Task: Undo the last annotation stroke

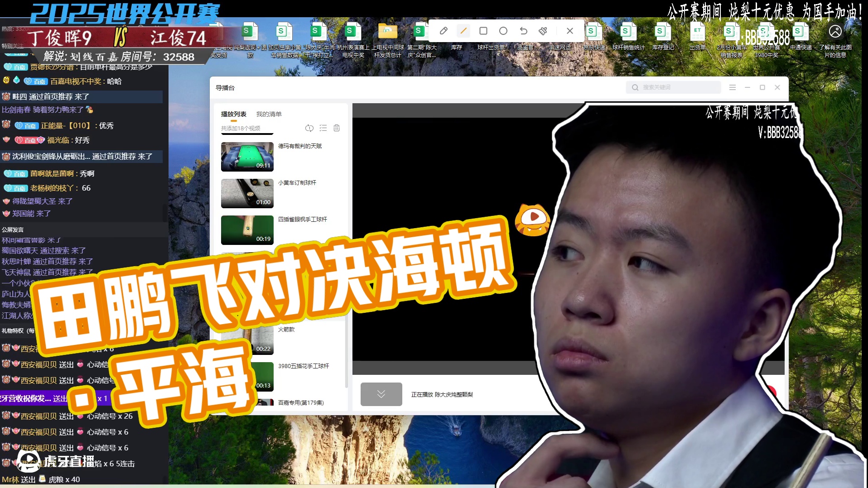Action: pos(523,31)
